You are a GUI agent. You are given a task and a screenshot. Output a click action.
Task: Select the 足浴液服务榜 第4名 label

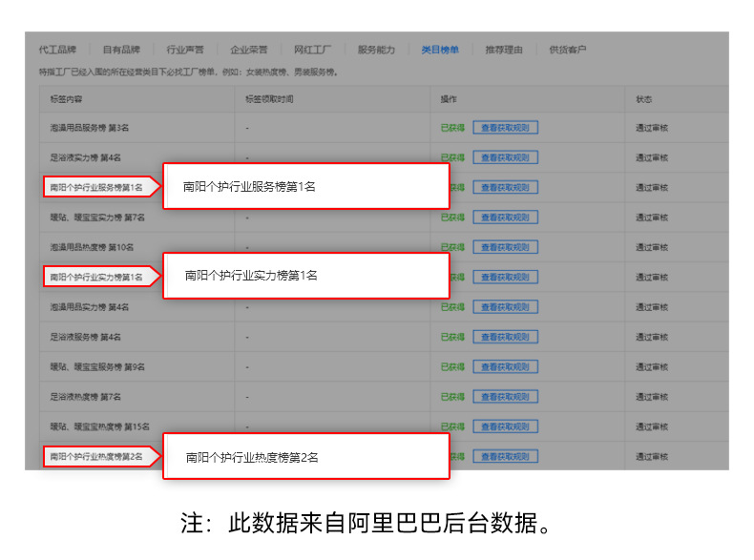coord(86,337)
